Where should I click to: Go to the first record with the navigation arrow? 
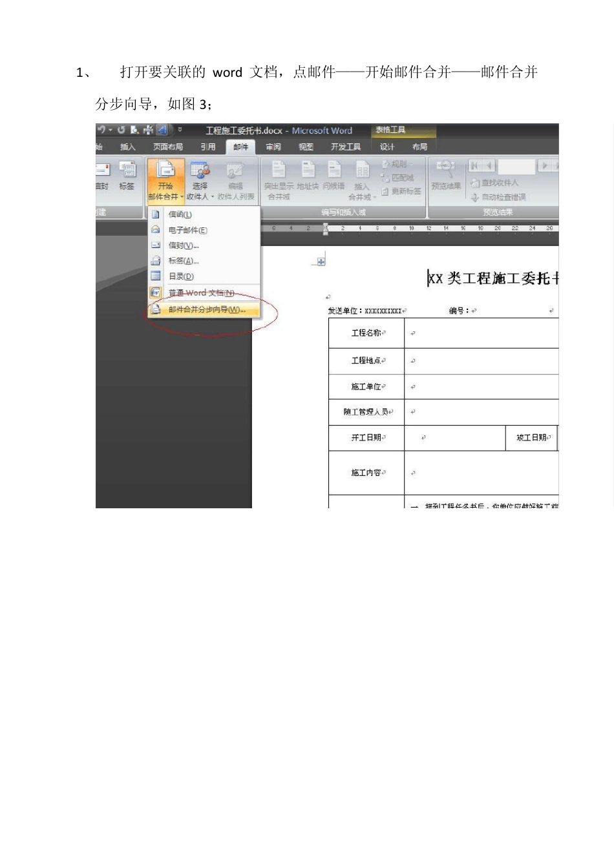[475, 166]
